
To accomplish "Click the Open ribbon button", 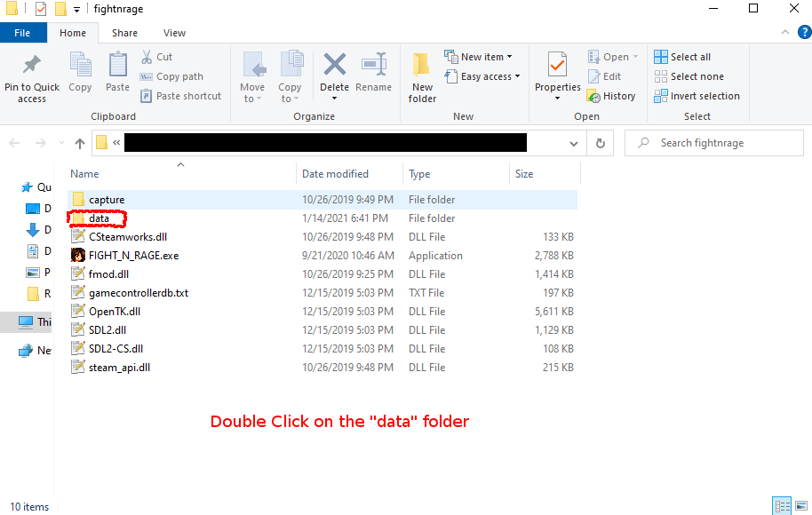I will [613, 57].
